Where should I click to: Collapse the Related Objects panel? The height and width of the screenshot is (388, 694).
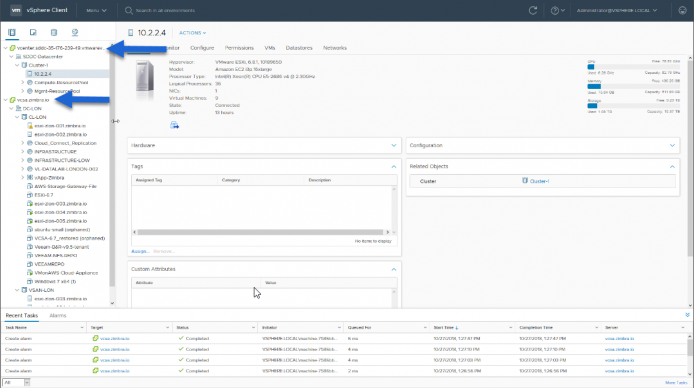click(672, 166)
